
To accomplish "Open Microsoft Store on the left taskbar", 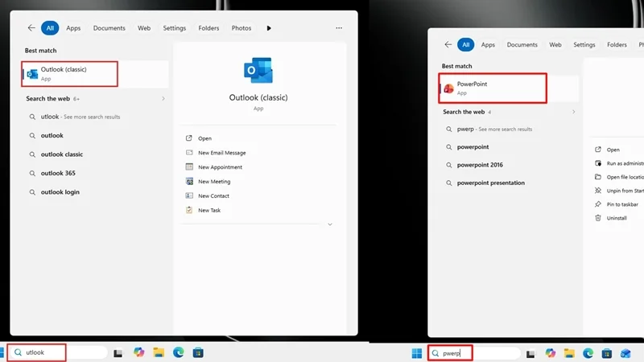I will tap(198, 352).
